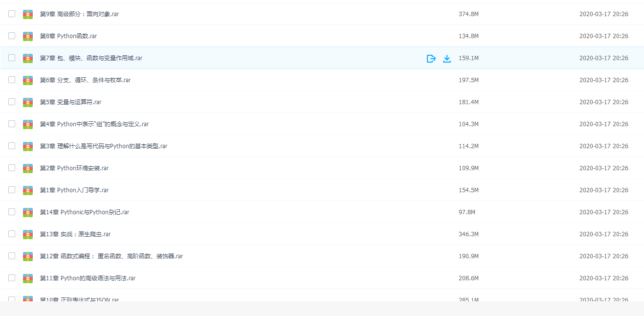Click the size value 159.1M
The width and height of the screenshot is (644, 316).
468,58
